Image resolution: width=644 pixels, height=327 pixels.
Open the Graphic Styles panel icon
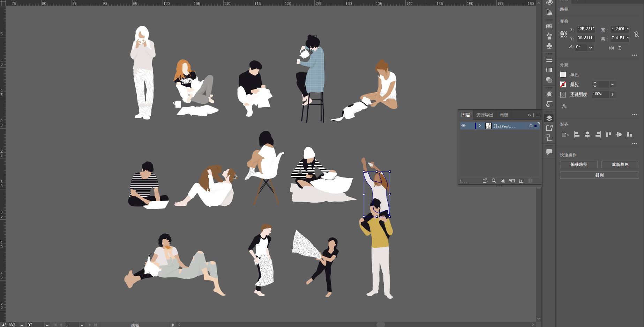tap(549, 104)
